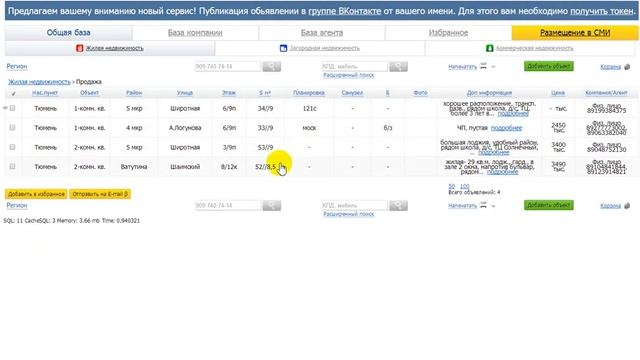Click the Корзина link below the table
The height and width of the screenshot is (360, 640).
pyautogui.click(x=611, y=206)
